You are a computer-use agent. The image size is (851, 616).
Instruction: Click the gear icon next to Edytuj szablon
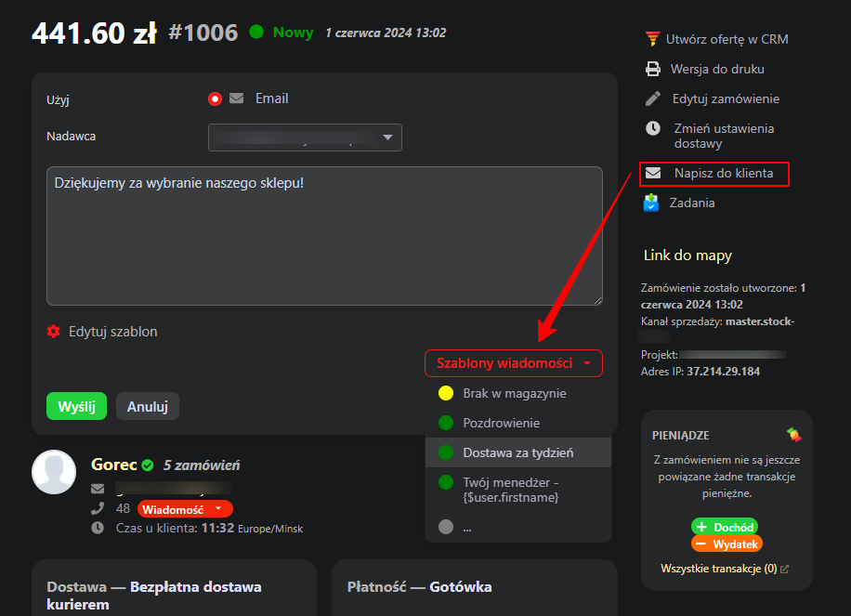coord(53,332)
